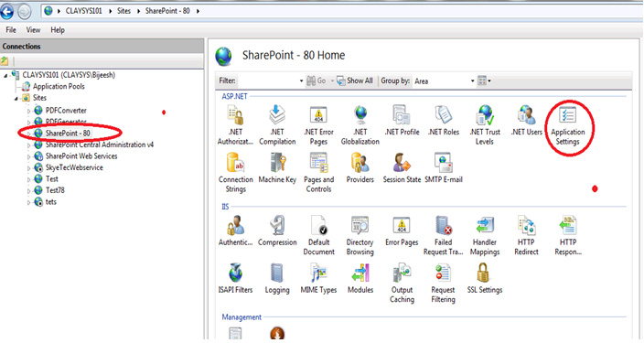The height and width of the screenshot is (343, 644).
Task: Open .NET Roles feature
Action: (444, 121)
